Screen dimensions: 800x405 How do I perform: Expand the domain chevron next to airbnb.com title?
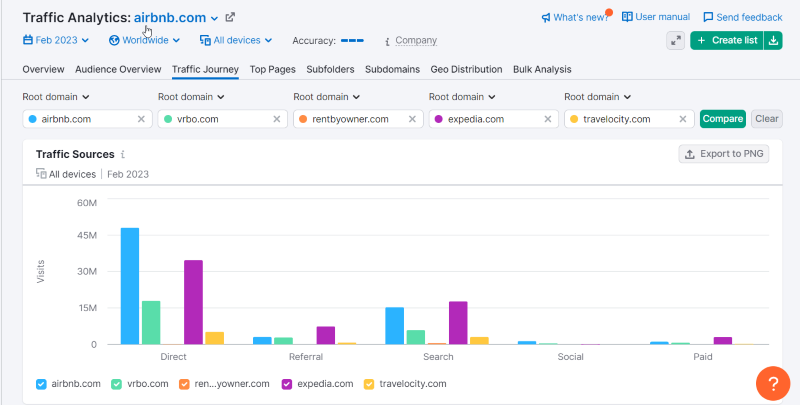pyautogui.click(x=214, y=18)
